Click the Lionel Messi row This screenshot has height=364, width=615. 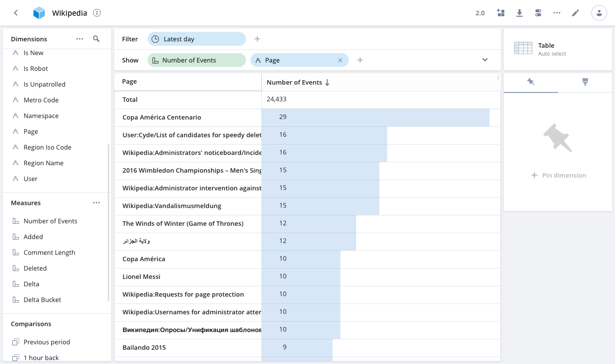(x=307, y=277)
